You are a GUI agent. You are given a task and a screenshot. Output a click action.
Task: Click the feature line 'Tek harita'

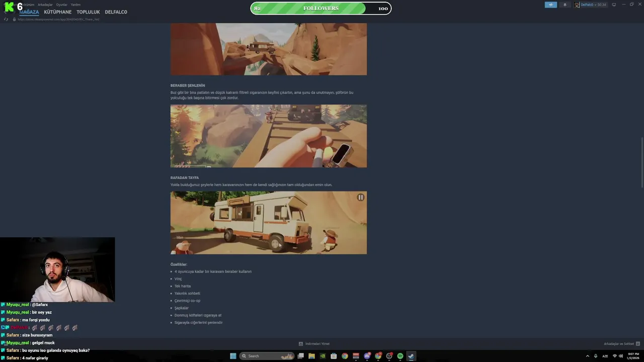183,286
